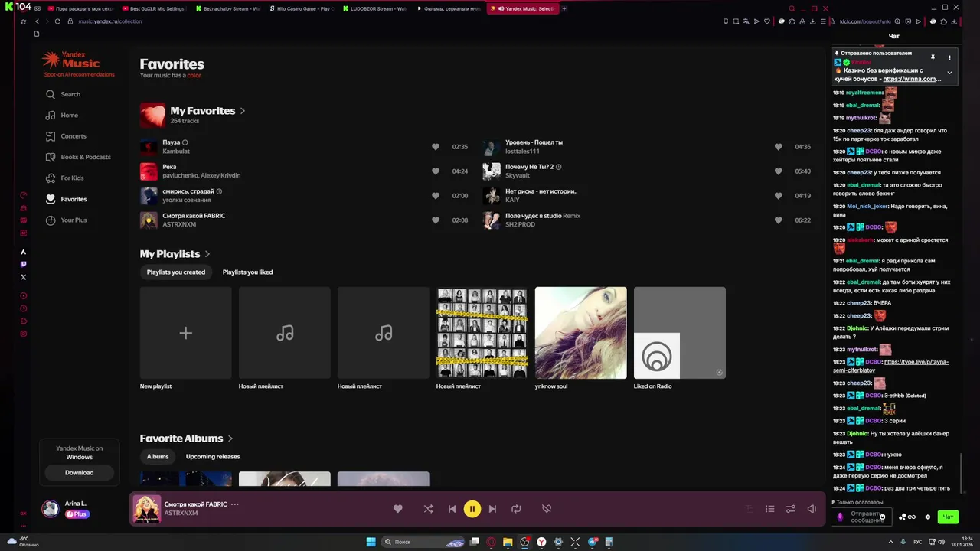This screenshot has width=980, height=551.
Task: Download Yandex Music for Windows
Action: click(x=79, y=473)
